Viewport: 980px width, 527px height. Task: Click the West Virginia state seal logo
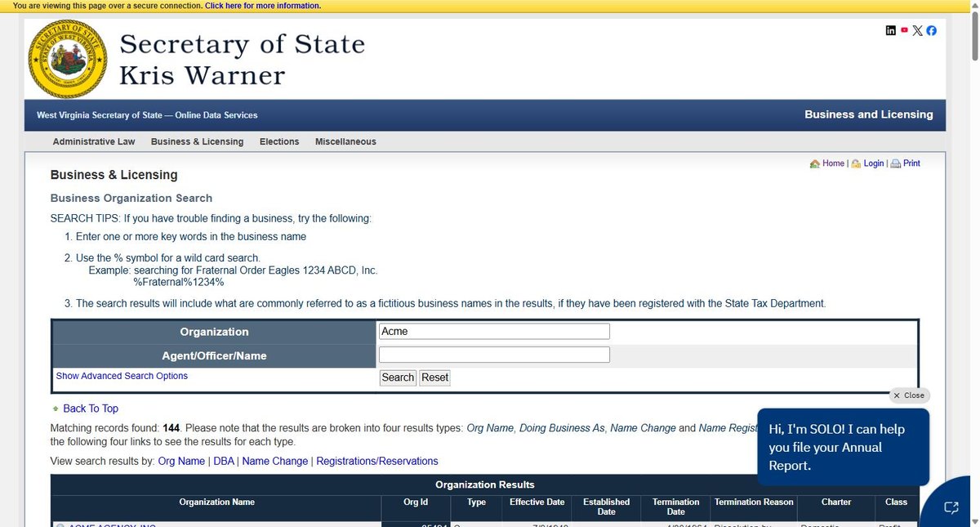tap(68, 59)
